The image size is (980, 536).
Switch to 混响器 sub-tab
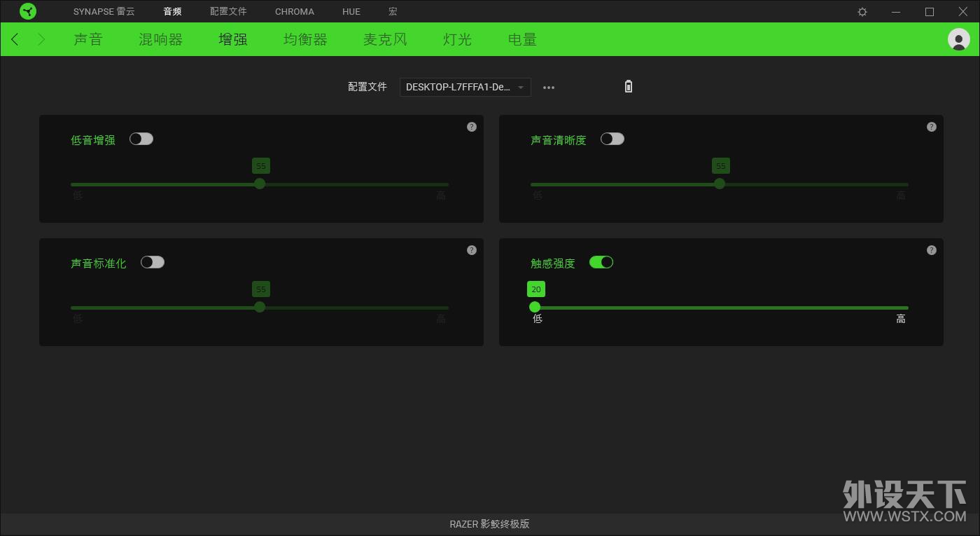(x=161, y=39)
